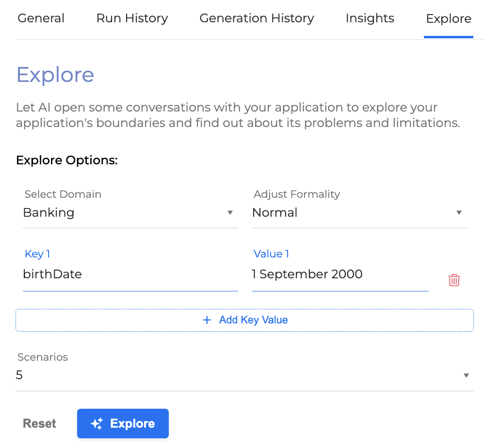The width and height of the screenshot is (484, 448).
Task: Select the Explore tab
Action: pos(449,18)
